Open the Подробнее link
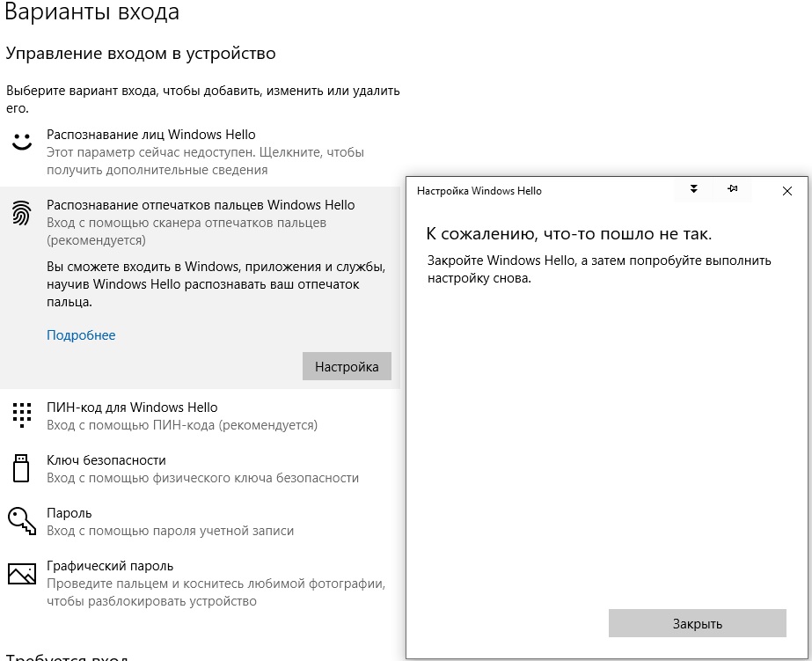This screenshot has height=661, width=812. [81, 335]
